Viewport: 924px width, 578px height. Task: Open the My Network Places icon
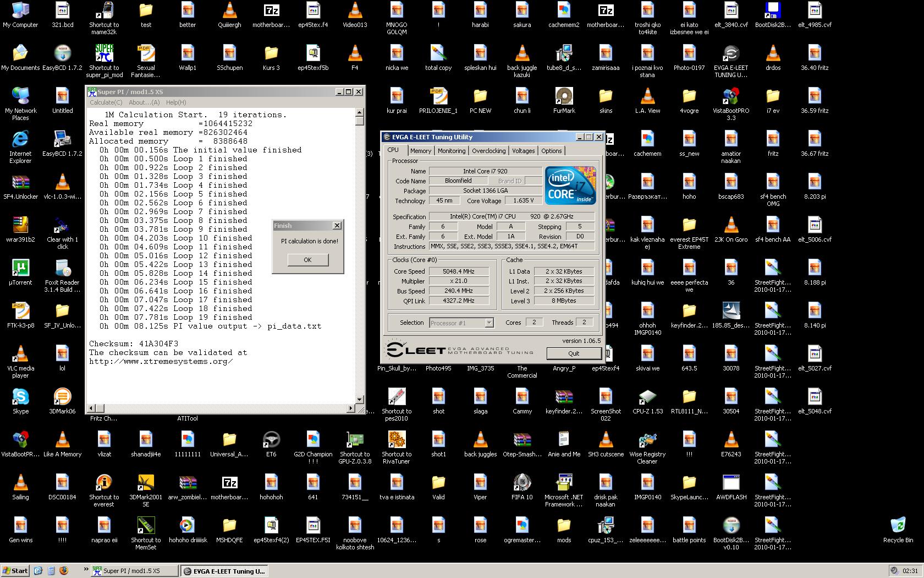tap(20, 103)
